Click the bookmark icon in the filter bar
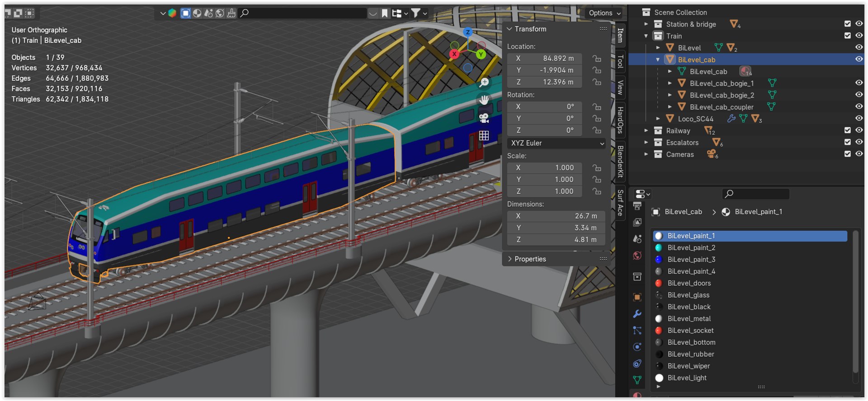 click(x=385, y=13)
